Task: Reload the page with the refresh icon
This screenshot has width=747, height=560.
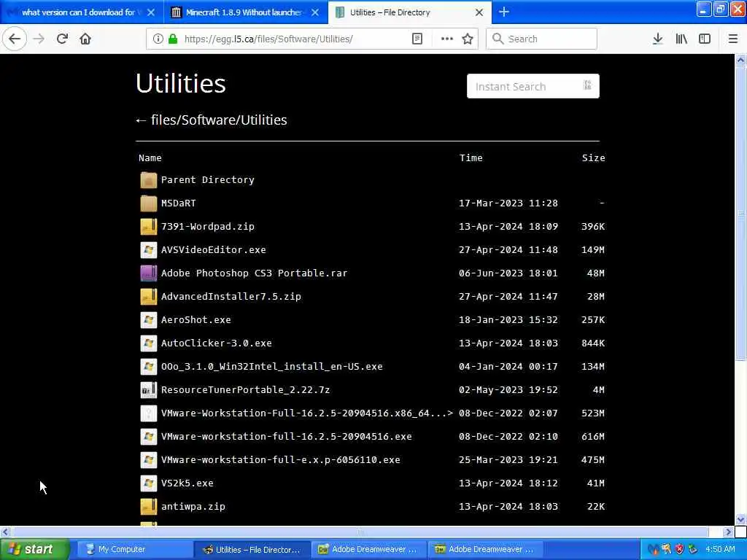Action: tap(62, 39)
